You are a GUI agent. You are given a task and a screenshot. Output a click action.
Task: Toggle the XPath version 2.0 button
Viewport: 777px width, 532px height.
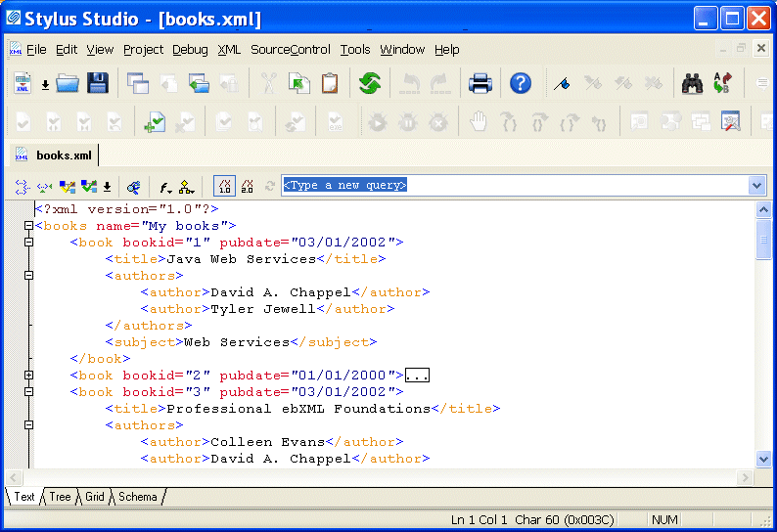247,186
